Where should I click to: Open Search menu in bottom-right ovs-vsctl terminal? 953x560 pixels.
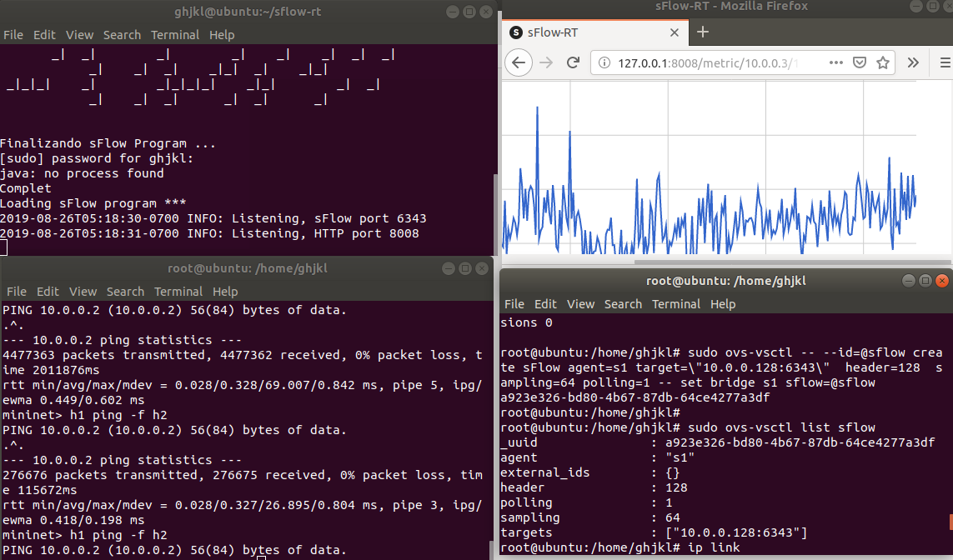(x=623, y=304)
